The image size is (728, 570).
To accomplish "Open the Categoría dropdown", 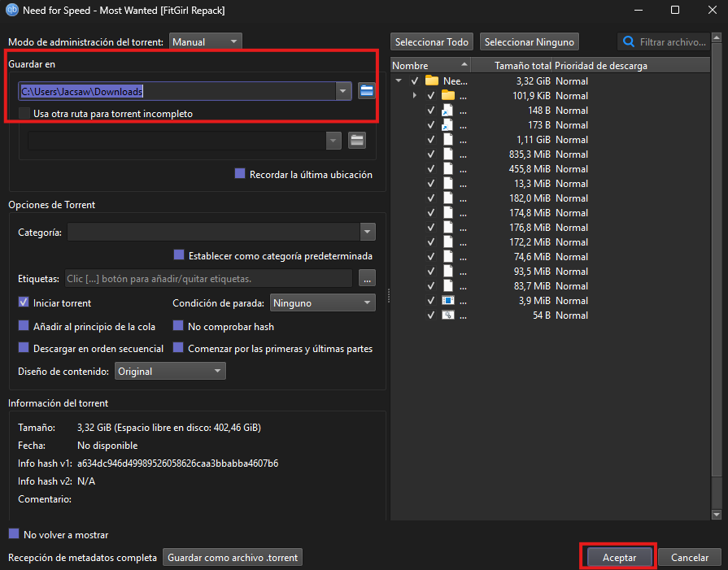I will [367, 232].
